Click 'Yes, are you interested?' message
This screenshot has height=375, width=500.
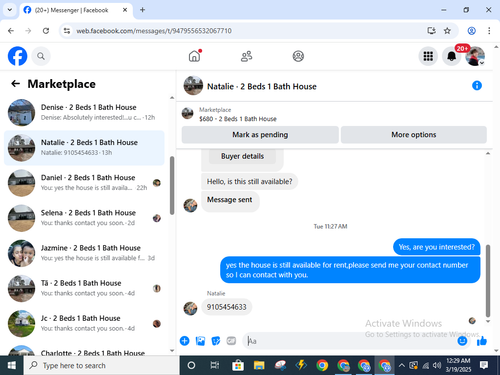(x=437, y=247)
